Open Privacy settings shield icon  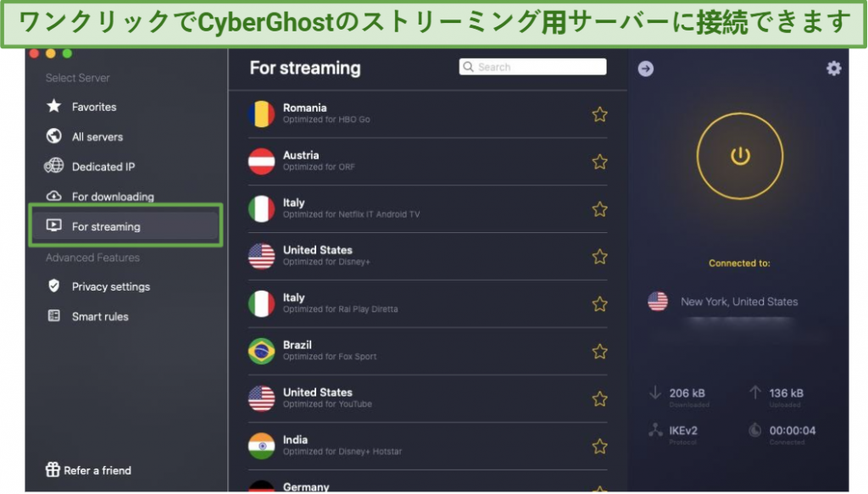[x=53, y=286]
